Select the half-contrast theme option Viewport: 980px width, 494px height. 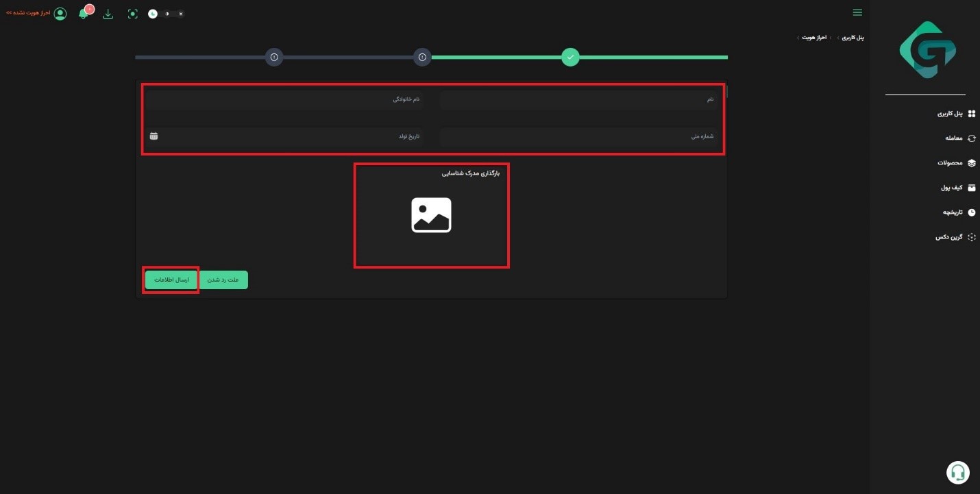coord(167,14)
